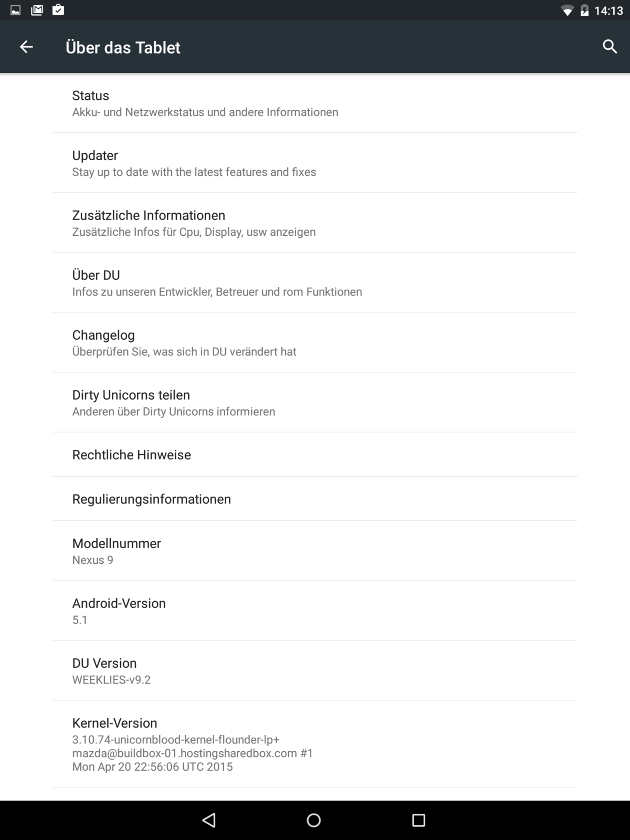Tap the Wi-Fi status icon

pyautogui.click(x=567, y=10)
